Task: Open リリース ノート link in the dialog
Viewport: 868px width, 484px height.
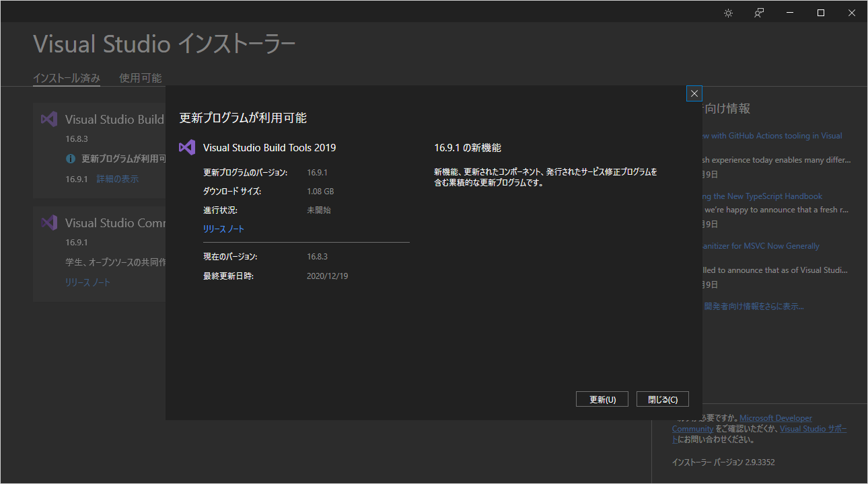Action: [x=223, y=229]
